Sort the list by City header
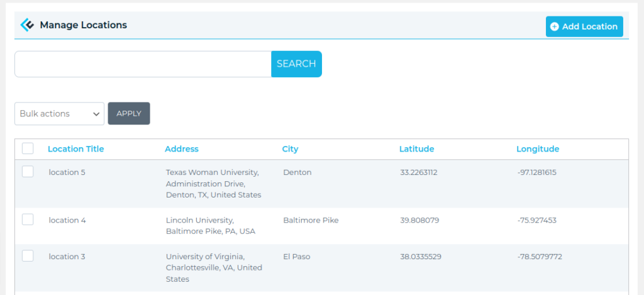The height and width of the screenshot is (295, 644). coord(290,149)
